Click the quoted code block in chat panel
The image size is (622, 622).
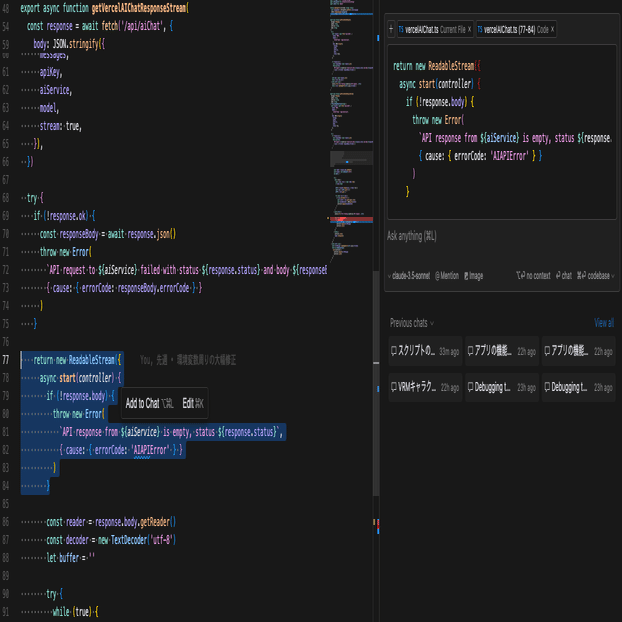point(501,132)
